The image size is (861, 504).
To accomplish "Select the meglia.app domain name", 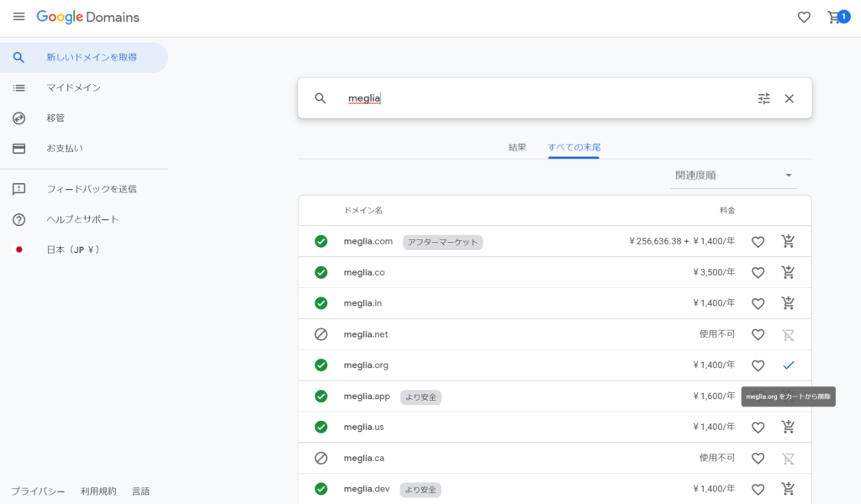I will tap(367, 396).
